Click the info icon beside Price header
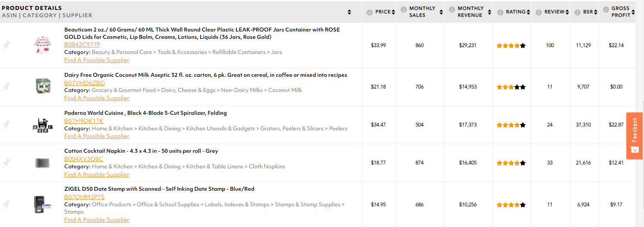Screen dimensions: 644x227 click(x=370, y=12)
